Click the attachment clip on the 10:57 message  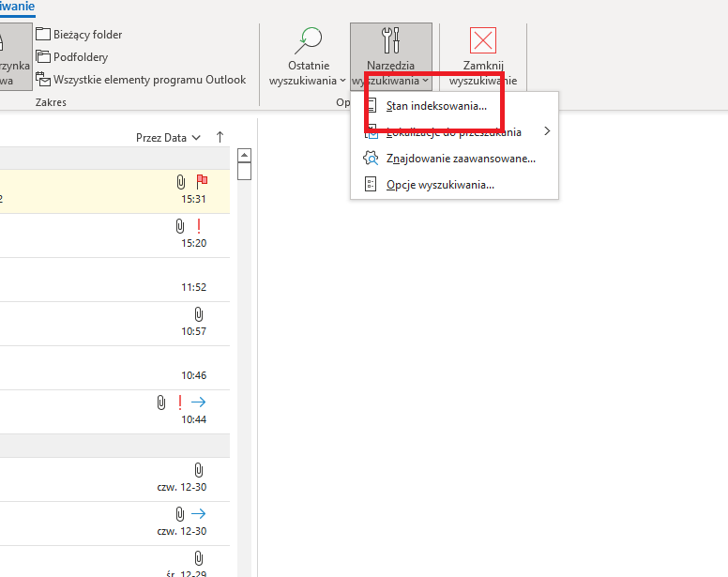click(199, 314)
